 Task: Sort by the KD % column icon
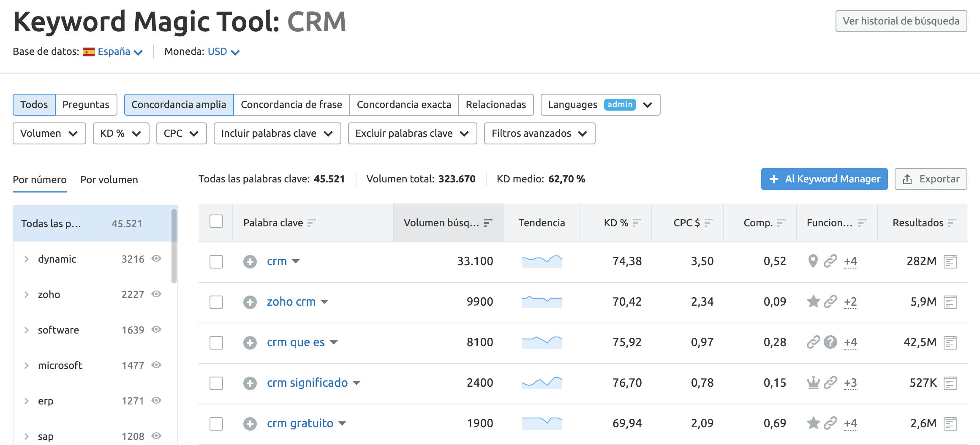coord(637,223)
